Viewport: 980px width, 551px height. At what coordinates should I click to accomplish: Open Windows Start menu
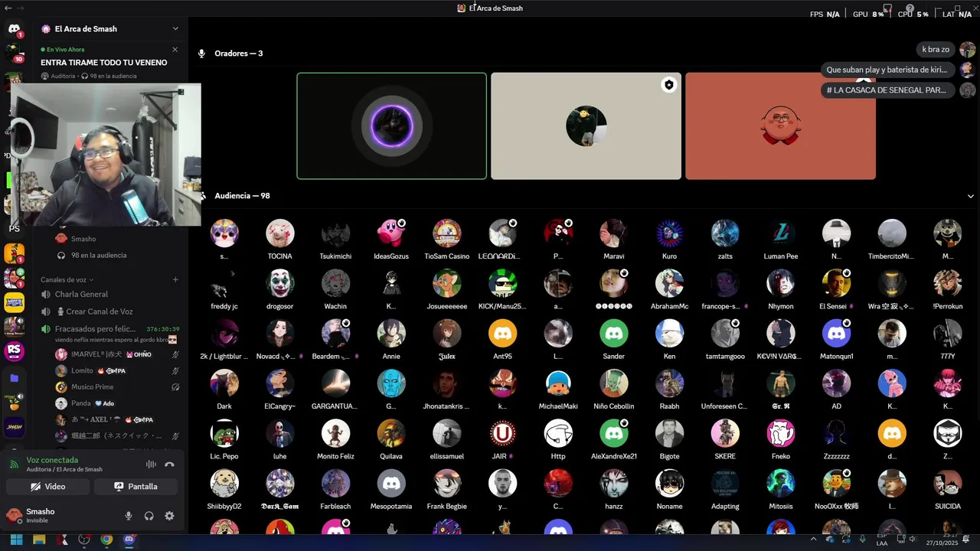(16, 540)
